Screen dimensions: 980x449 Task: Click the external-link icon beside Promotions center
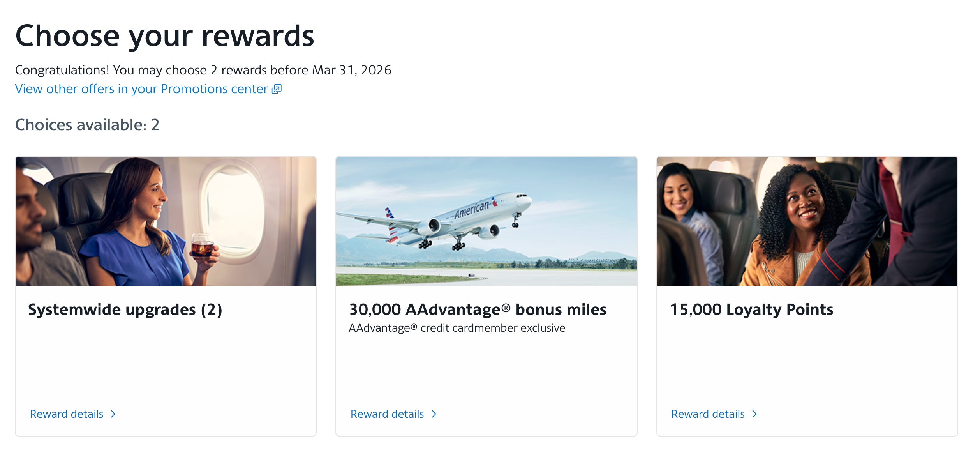click(277, 89)
